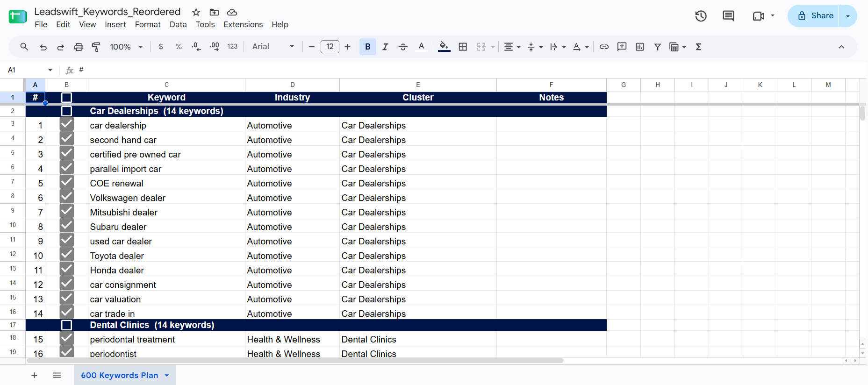Decrease decimal places icon
This screenshot has width=868, height=385.
[x=196, y=47]
